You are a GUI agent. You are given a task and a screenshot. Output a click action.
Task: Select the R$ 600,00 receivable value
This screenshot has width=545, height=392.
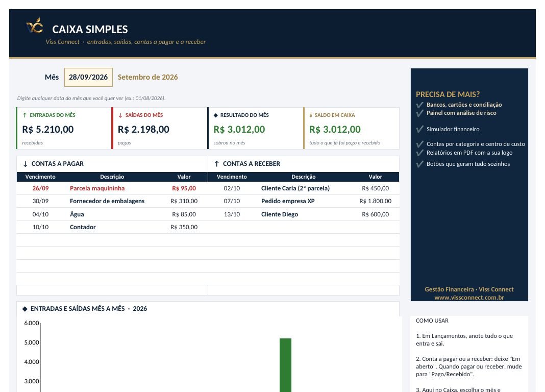pos(376,214)
